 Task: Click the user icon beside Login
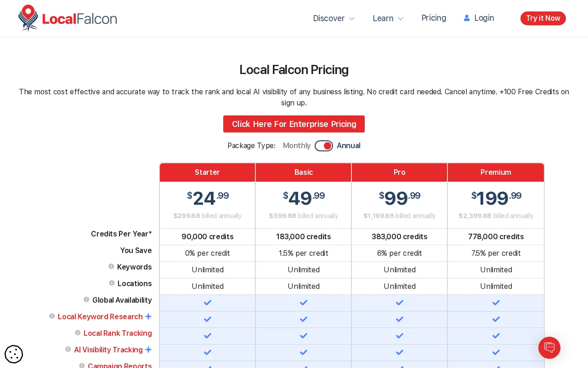[x=467, y=18]
